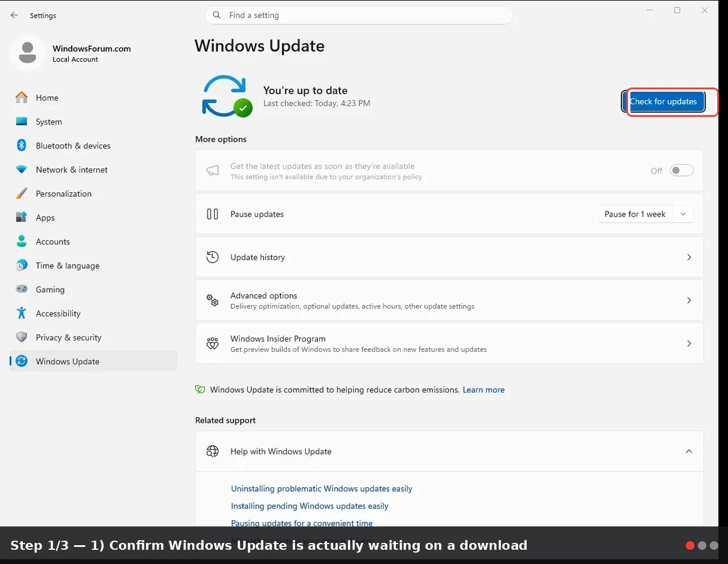Screen dimensions: 728x564
Task: Click the Find a setting search field
Action: [x=359, y=15]
